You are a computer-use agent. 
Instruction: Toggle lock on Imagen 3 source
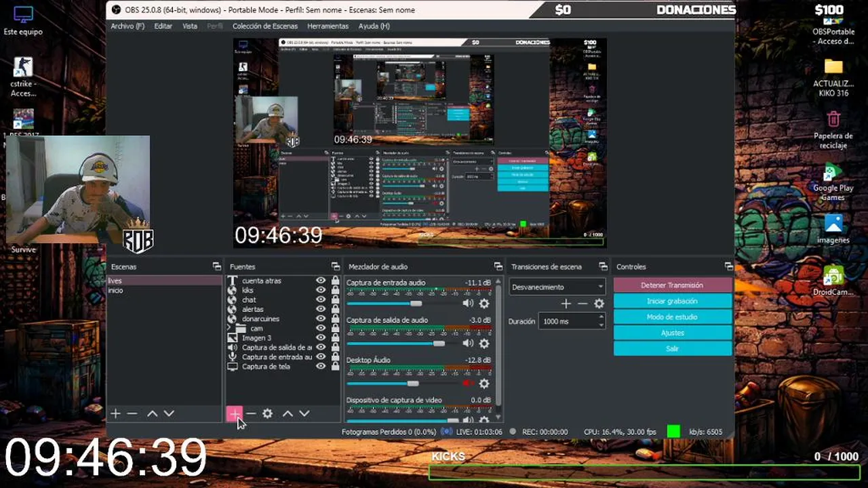click(x=335, y=338)
